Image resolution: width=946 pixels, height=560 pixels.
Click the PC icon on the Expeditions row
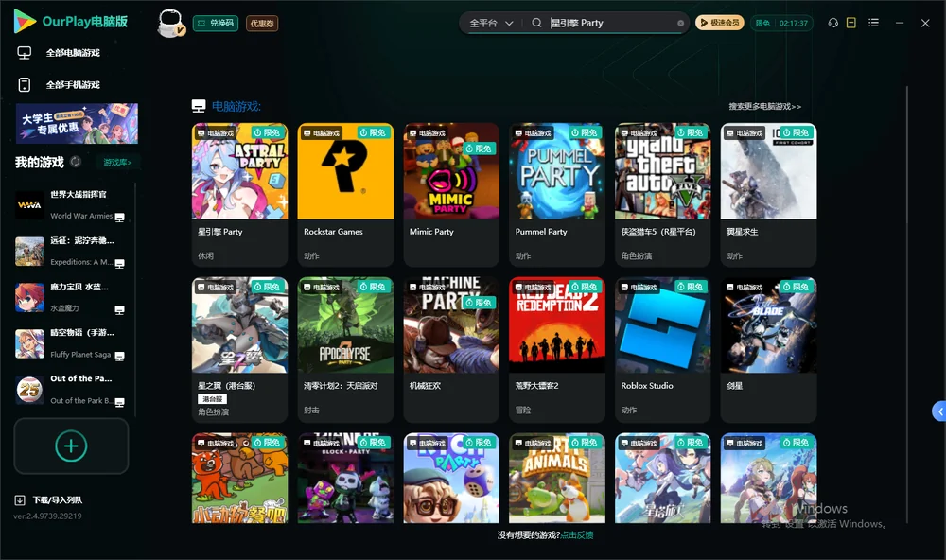click(x=119, y=264)
